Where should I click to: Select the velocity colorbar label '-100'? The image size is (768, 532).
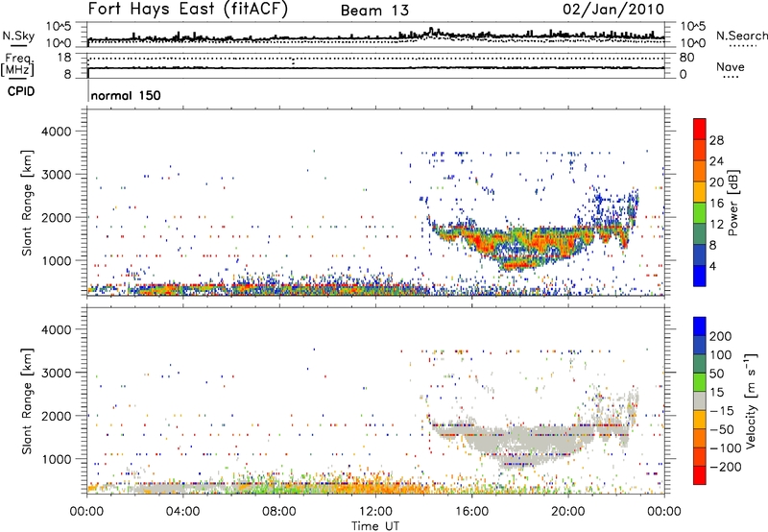(725, 448)
